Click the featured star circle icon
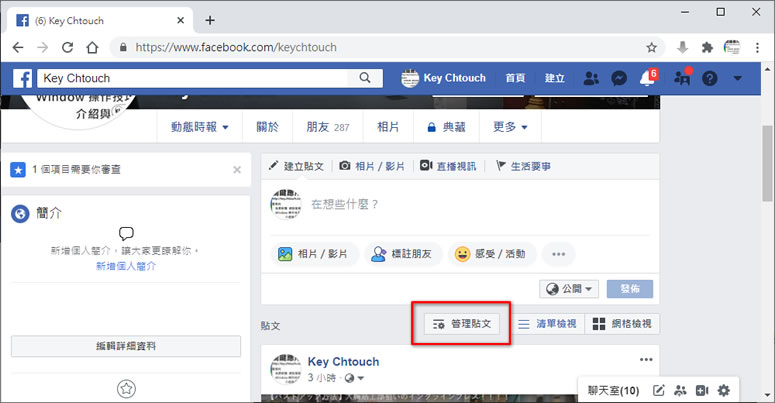Viewport: 775px width, 403px height. pyautogui.click(x=126, y=389)
